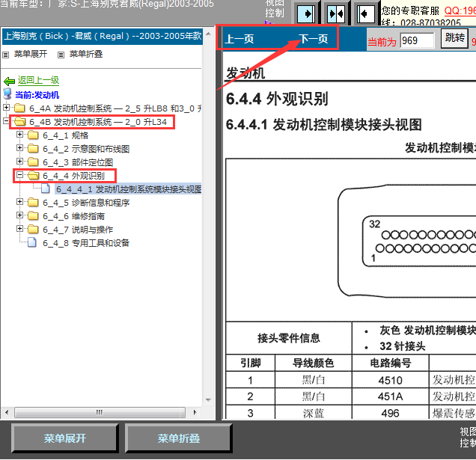Go to next page via 下一页
Viewport: 476px width, 460px height.
[x=314, y=39]
